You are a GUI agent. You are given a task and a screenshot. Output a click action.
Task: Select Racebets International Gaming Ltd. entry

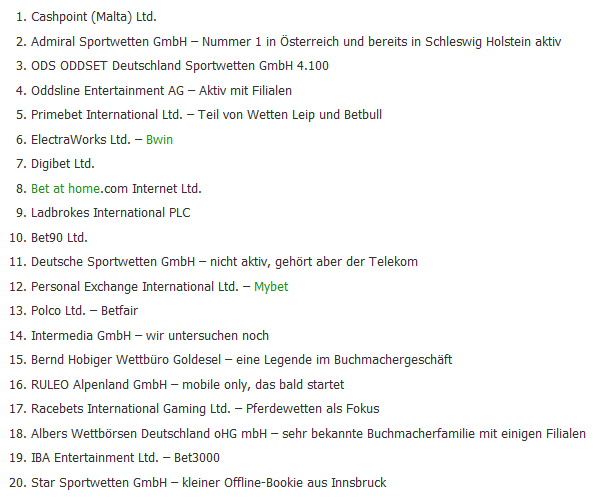pyautogui.click(x=205, y=409)
